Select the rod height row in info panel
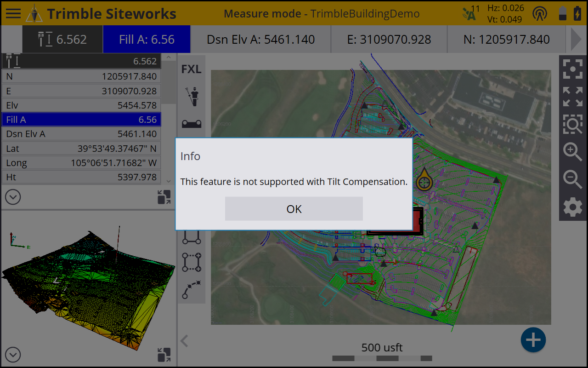The width and height of the screenshot is (588, 368). (x=81, y=61)
